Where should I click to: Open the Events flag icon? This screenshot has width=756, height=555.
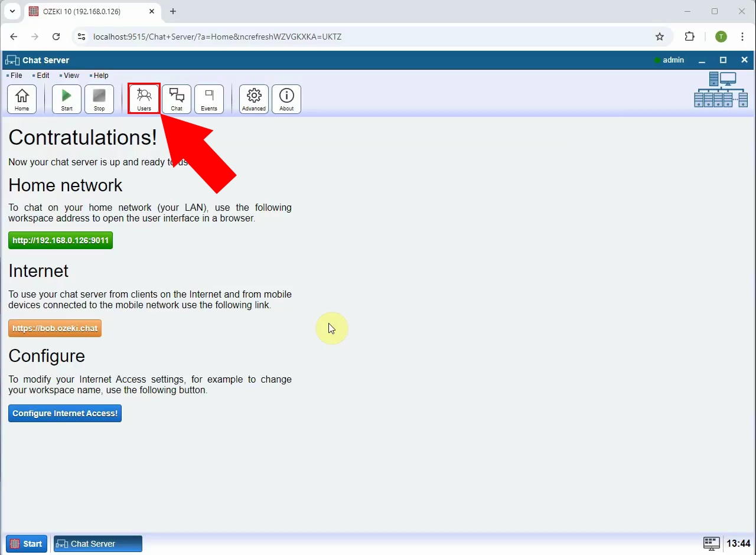click(209, 99)
